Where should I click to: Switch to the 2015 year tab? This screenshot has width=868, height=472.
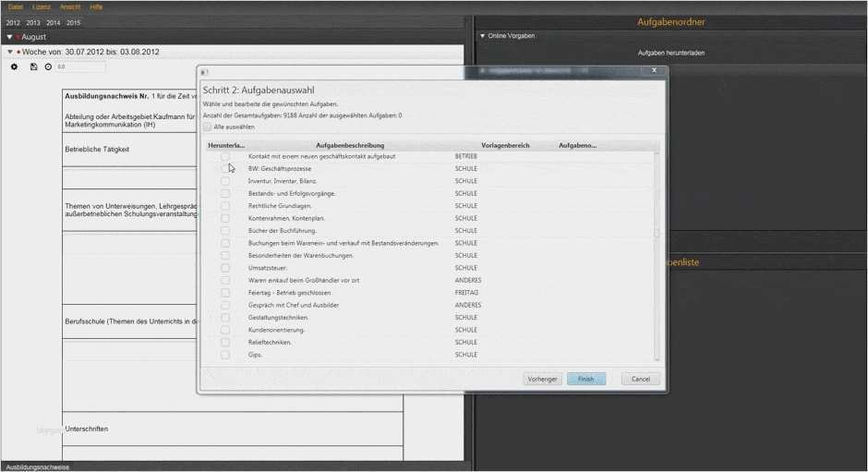tap(73, 23)
